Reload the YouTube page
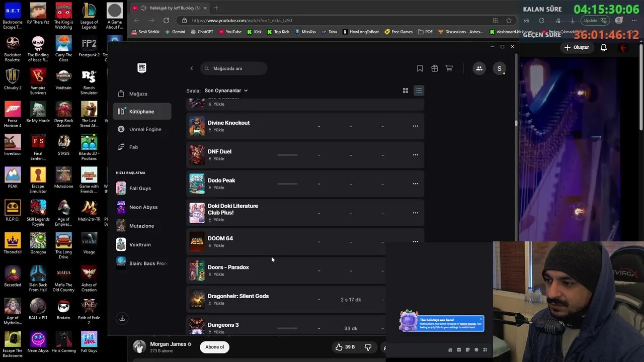The image size is (644, 362). pyautogui.click(x=166, y=21)
